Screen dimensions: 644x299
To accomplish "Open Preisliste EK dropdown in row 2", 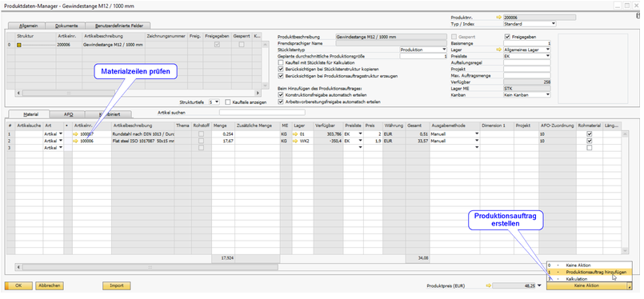I will click(360, 141).
